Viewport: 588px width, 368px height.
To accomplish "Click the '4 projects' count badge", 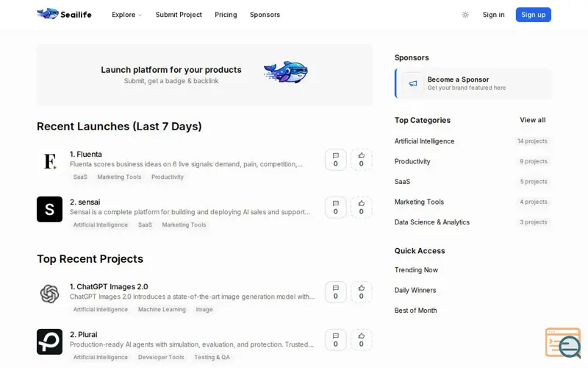I will coord(534,202).
